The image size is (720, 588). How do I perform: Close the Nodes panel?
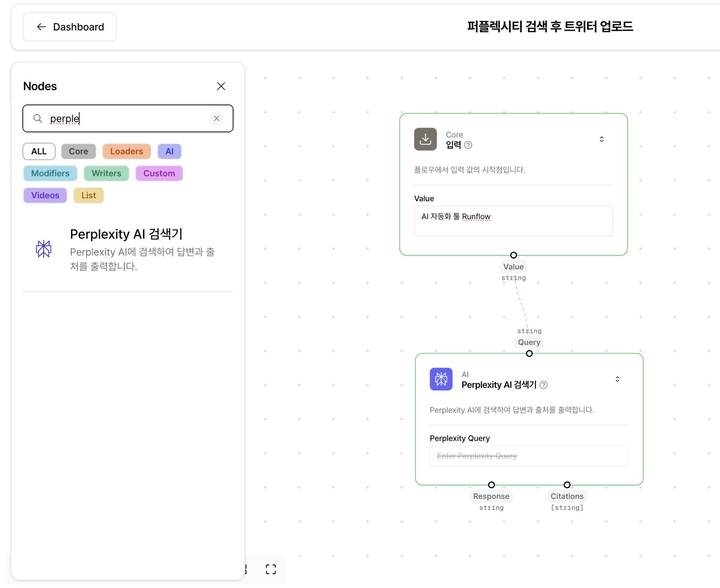(x=221, y=86)
